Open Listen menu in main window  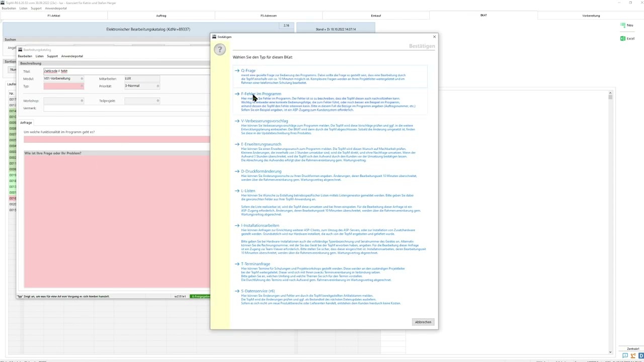pos(23,9)
